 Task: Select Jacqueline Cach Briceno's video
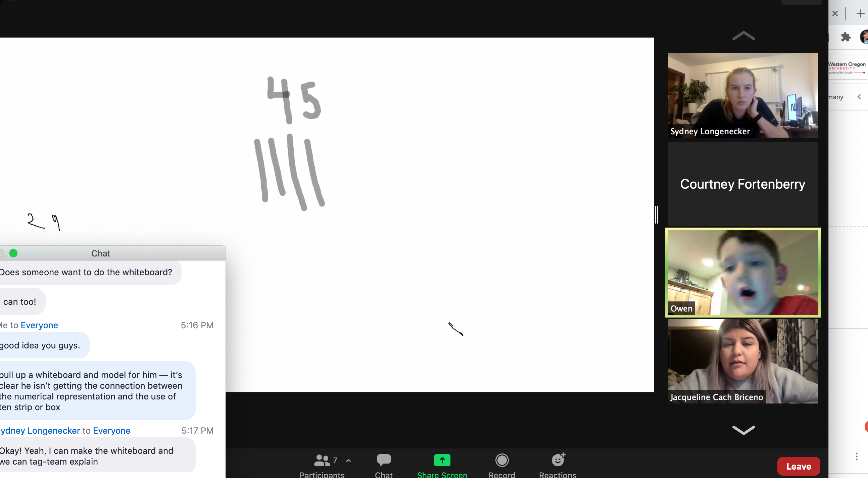click(x=743, y=361)
